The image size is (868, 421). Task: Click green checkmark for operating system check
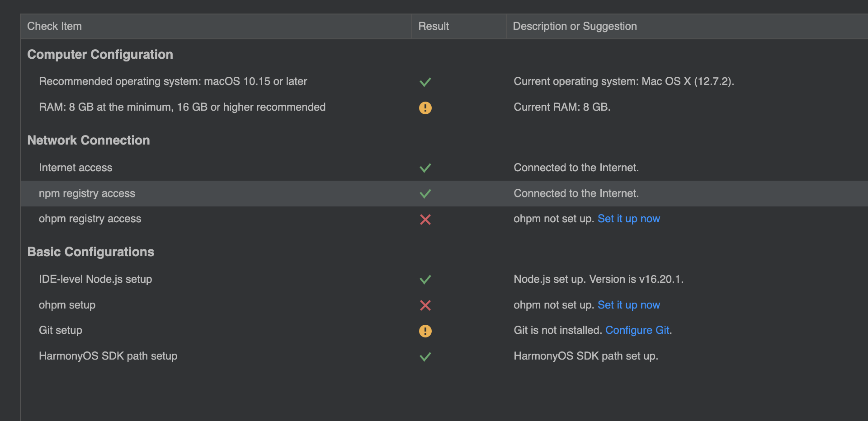[x=425, y=82]
